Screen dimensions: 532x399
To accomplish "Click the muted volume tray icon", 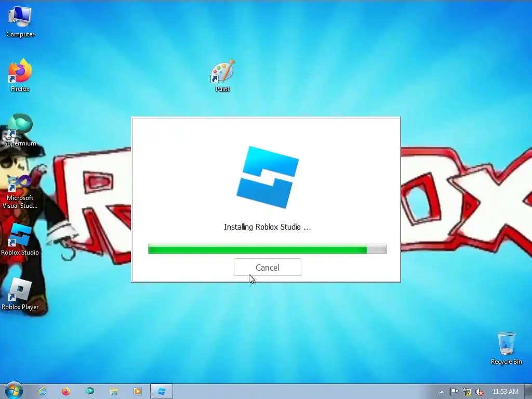I will coord(479,392).
